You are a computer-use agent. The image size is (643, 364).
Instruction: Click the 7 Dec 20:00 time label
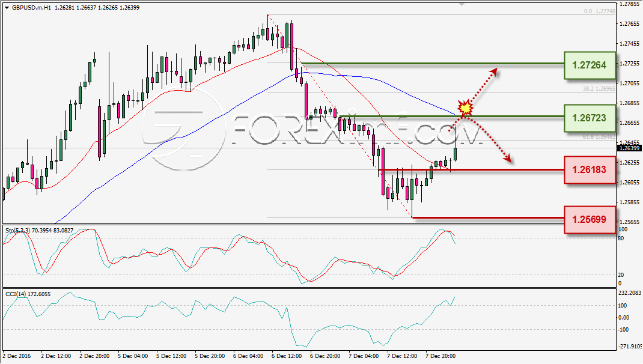coord(440,356)
